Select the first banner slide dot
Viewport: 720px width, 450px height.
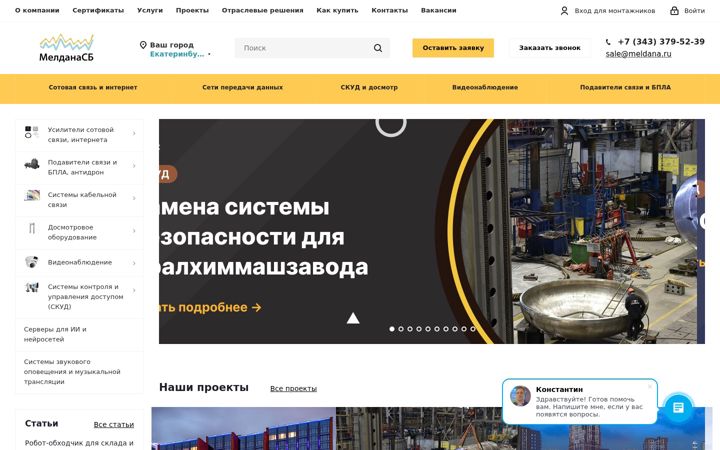[392, 329]
